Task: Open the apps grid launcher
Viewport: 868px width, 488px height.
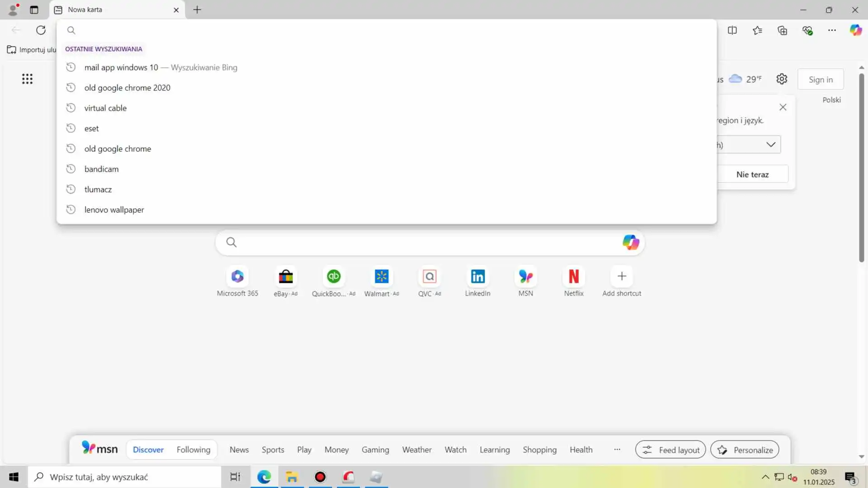Action: [x=27, y=79]
